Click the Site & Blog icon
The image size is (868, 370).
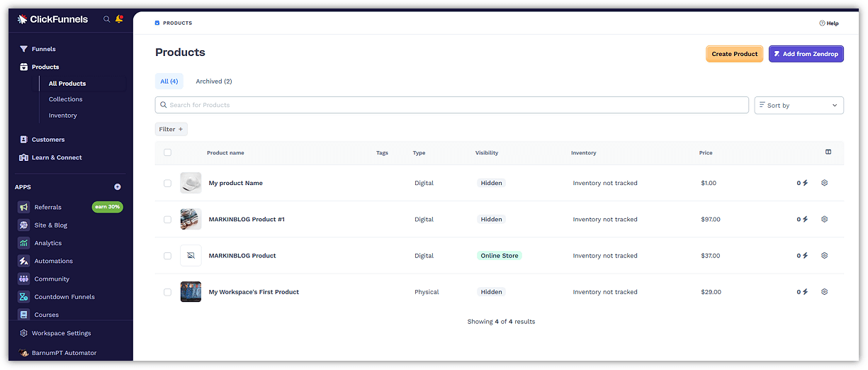(x=23, y=225)
